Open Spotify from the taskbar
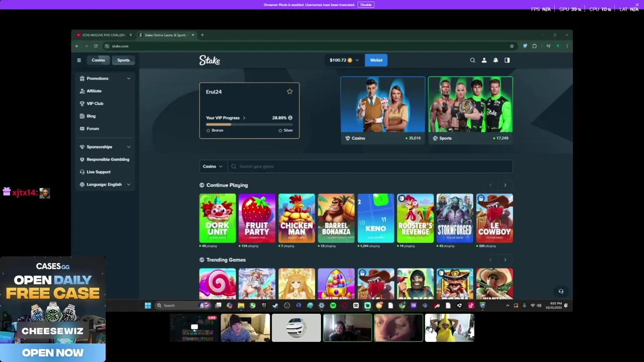The width and height of the screenshot is (644, 362). coord(333,305)
